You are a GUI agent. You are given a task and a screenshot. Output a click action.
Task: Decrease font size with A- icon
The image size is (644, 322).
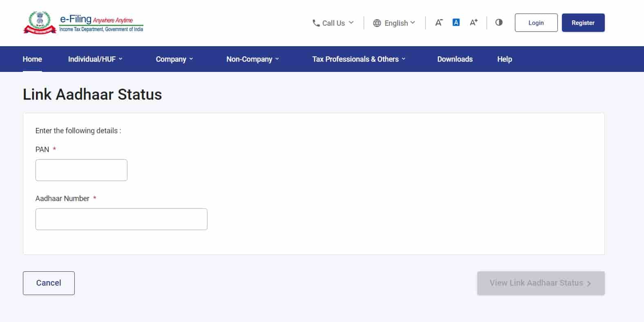coord(439,22)
